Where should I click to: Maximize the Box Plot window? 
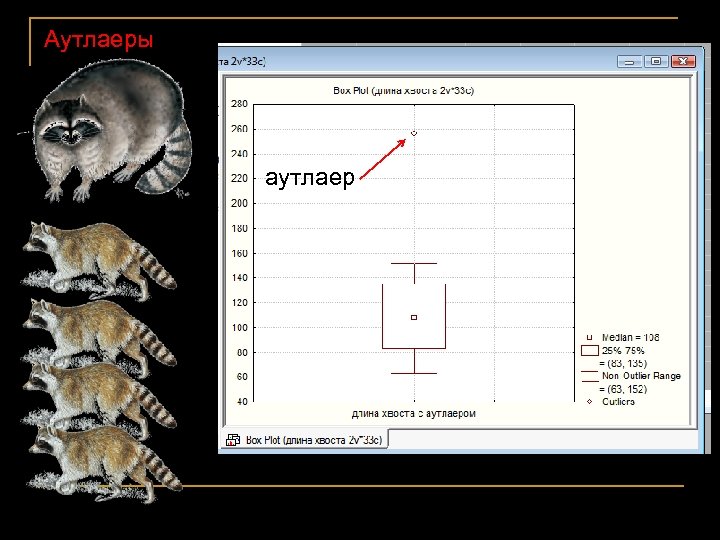click(x=656, y=61)
